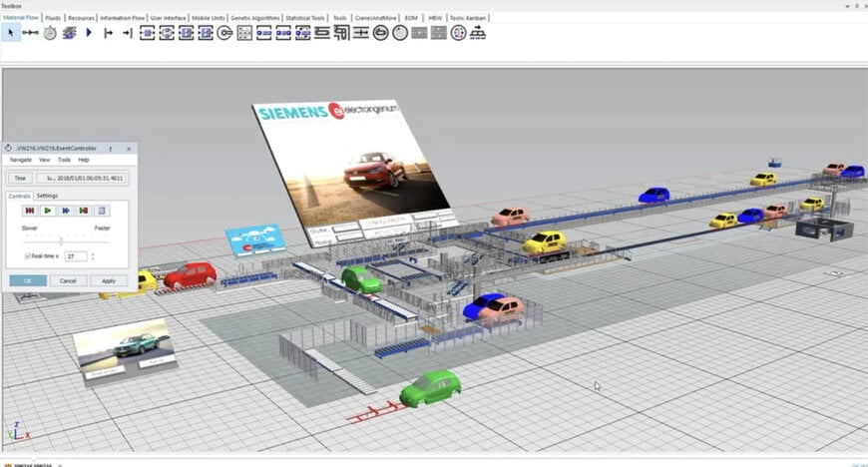Increase the real-time factor with up arrow
868x467 pixels.
[x=93, y=254]
